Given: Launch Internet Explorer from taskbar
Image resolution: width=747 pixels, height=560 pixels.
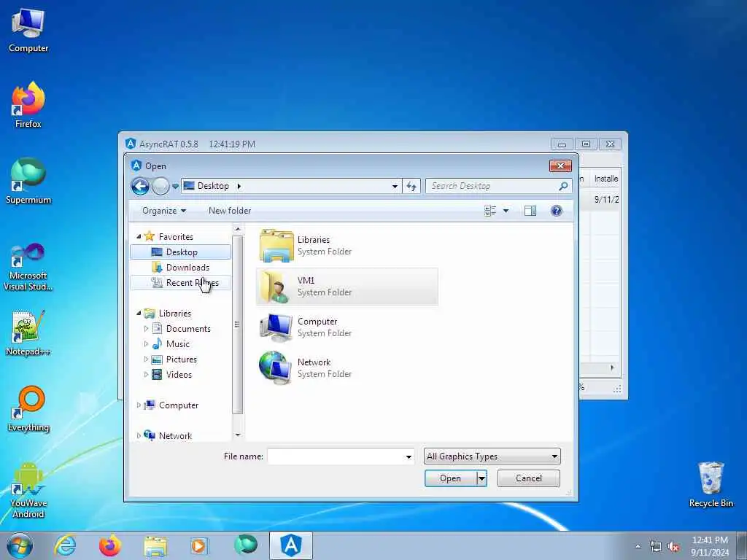Looking at the screenshot, I should click(x=65, y=545).
